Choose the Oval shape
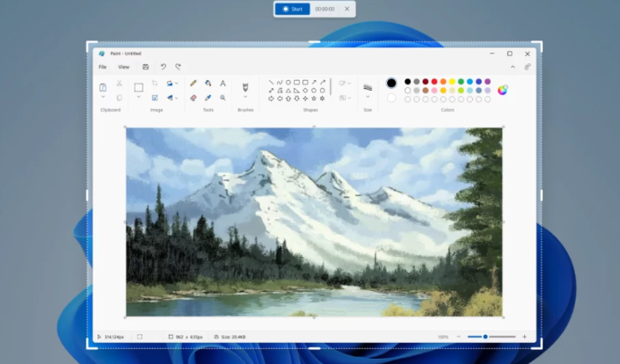The image size is (620, 364). point(288,82)
